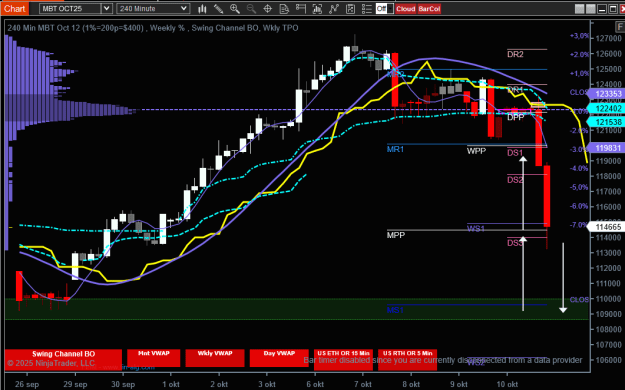Click the chart title '240 Min MBT Oct 12' text
625x390 pixels.
44,28
